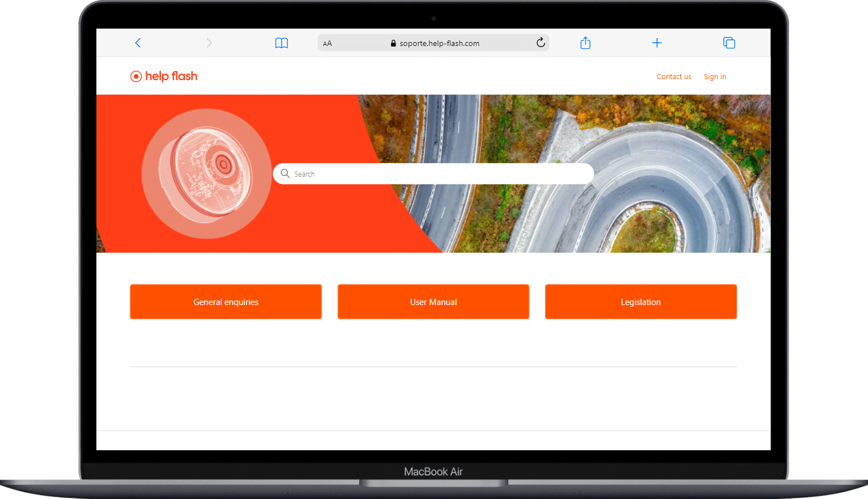Show all open tabs overview icon
Image resolution: width=868 pixels, height=499 pixels.
pos(729,43)
